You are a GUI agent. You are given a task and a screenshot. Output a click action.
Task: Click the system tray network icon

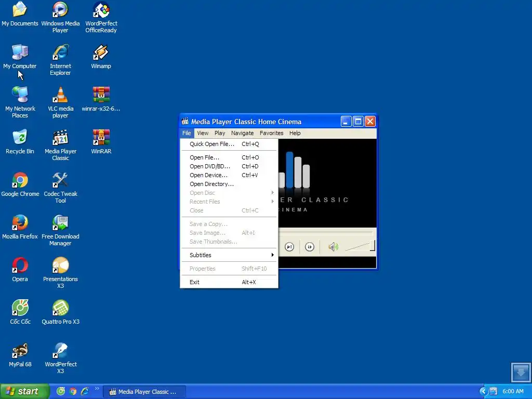point(494,391)
